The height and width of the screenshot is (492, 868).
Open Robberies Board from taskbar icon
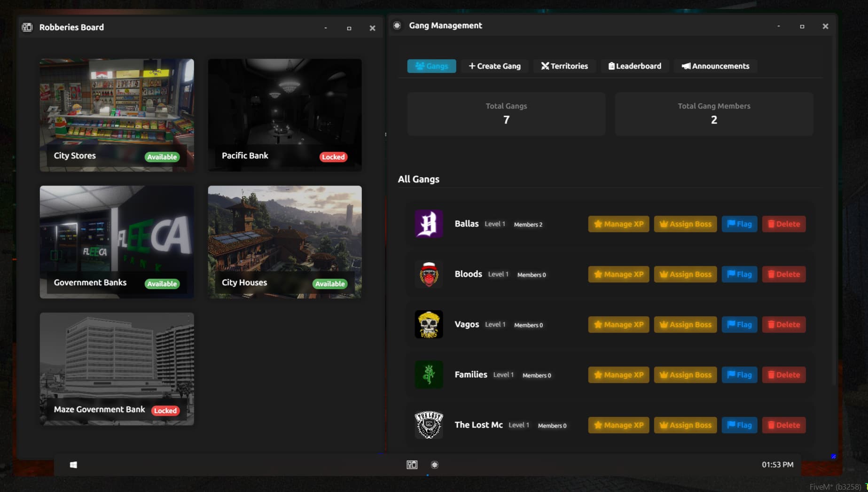click(x=412, y=465)
